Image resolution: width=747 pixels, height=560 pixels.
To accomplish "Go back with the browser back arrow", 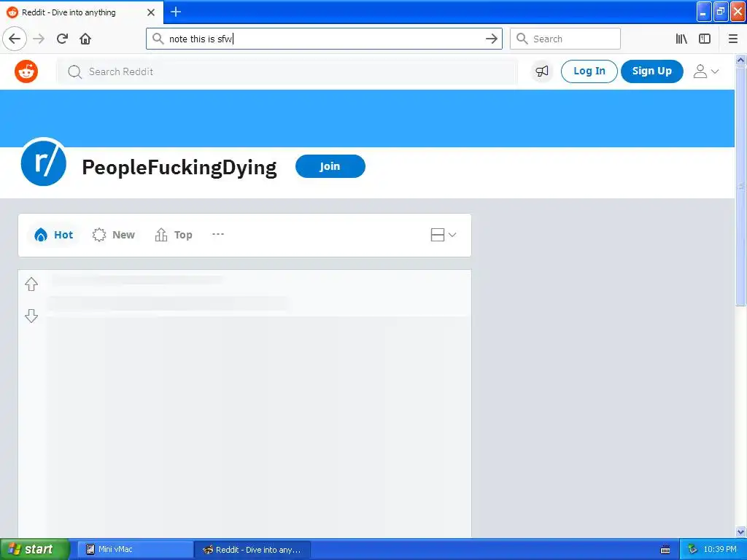I will (x=15, y=39).
